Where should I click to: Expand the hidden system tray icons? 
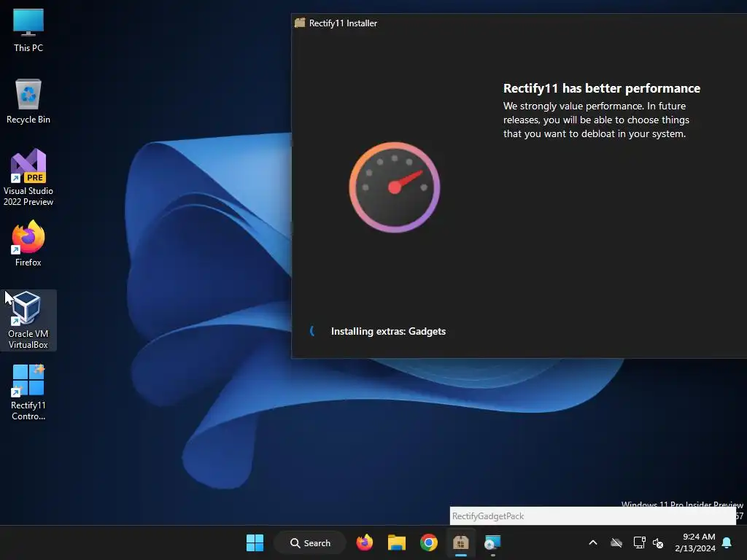coord(593,542)
